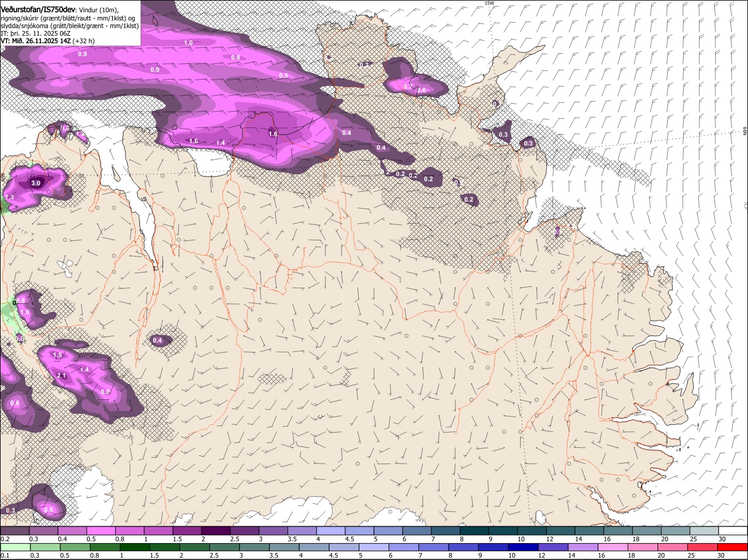748x560 pixels.
Task: Click the 15W longitude label at map top
Action: (x=489, y=3)
